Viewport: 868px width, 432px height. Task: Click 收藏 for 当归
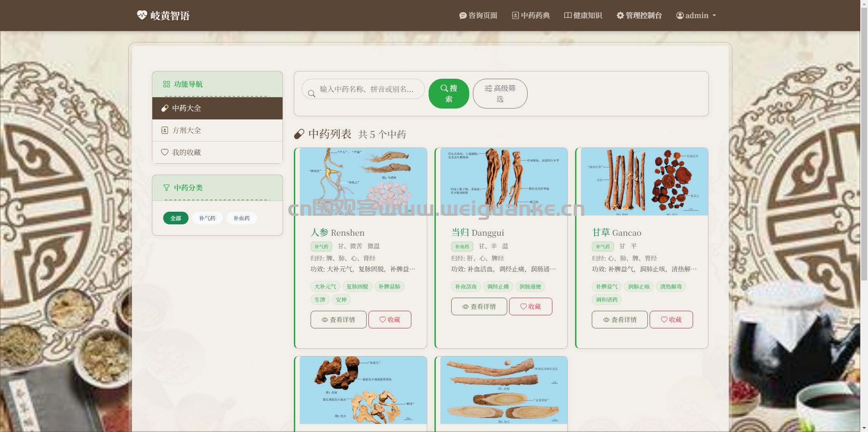530,306
